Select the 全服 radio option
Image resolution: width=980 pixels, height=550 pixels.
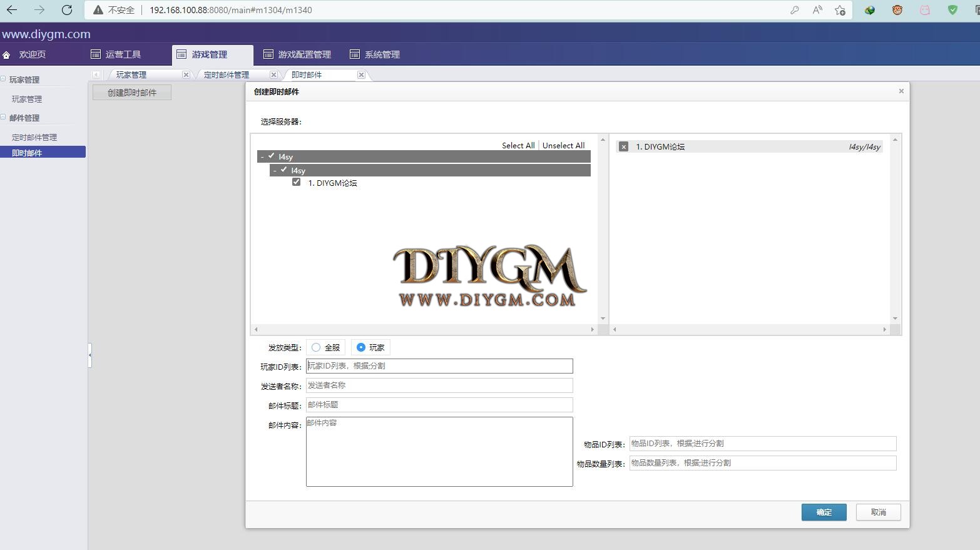tap(316, 347)
